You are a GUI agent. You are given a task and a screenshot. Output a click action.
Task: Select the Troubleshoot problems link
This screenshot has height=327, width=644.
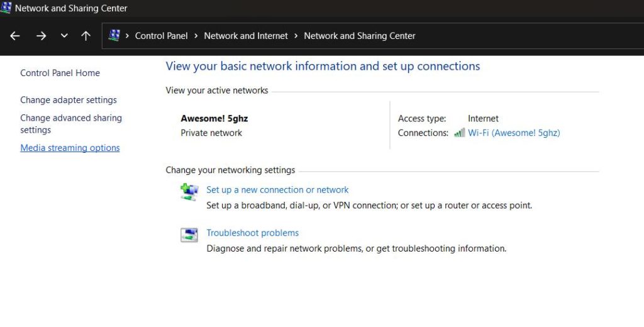pos(252,233)
